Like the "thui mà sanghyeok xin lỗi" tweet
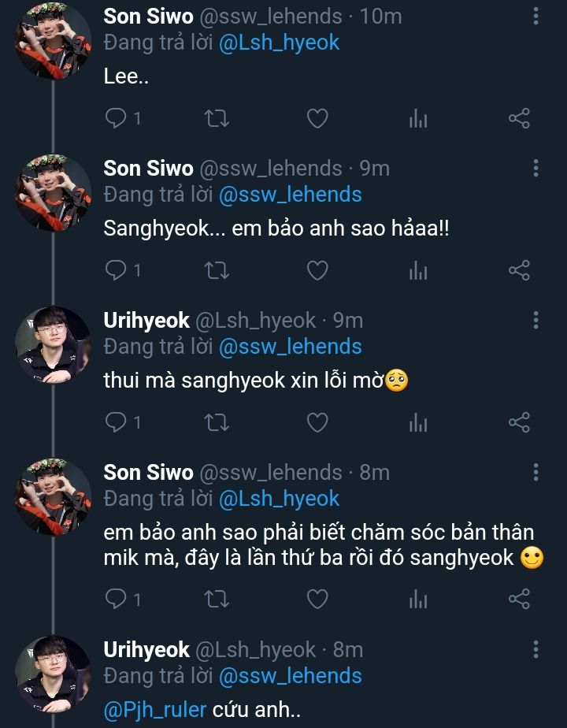This screenshot has width=567, height=728. coord(317,423)
